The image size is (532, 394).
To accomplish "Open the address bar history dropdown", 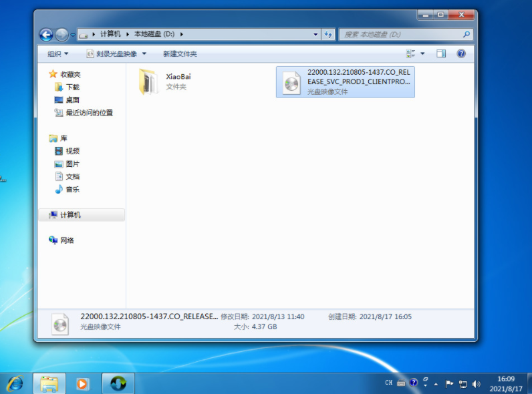I will tap(315, 34).
